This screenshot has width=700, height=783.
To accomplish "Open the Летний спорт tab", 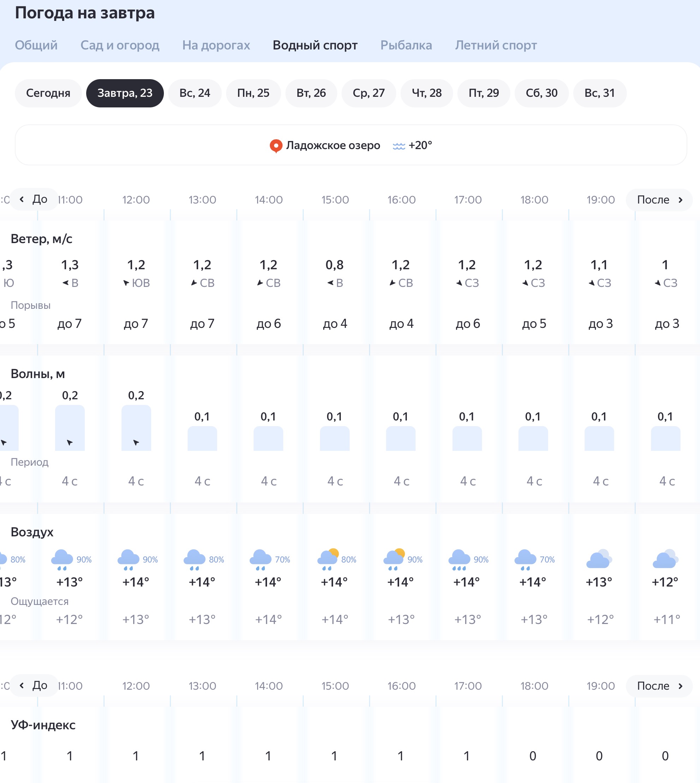I will coord(496,45).
